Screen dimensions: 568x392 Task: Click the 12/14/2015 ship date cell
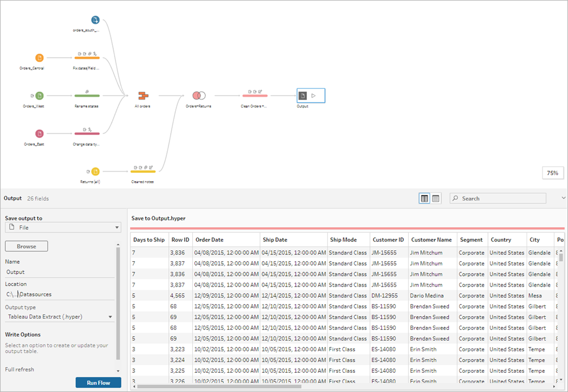click(294, 296)
